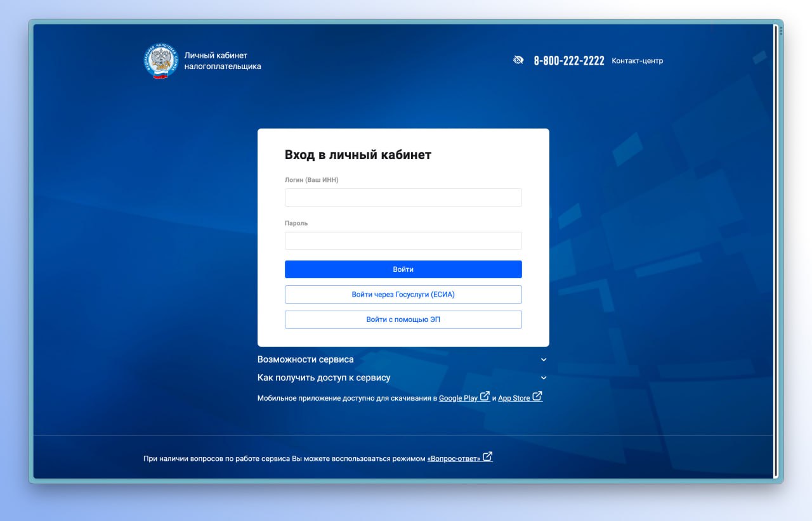Image resolution: width=812 pixels, height=521 pixels.
Task: Click the Возможности сервиса heading text
Action: [305, 359]
